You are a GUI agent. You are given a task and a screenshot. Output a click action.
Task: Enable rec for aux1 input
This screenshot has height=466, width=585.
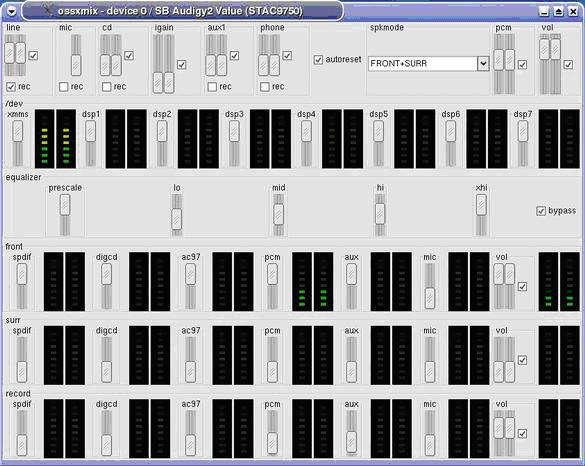pos(212,87)
